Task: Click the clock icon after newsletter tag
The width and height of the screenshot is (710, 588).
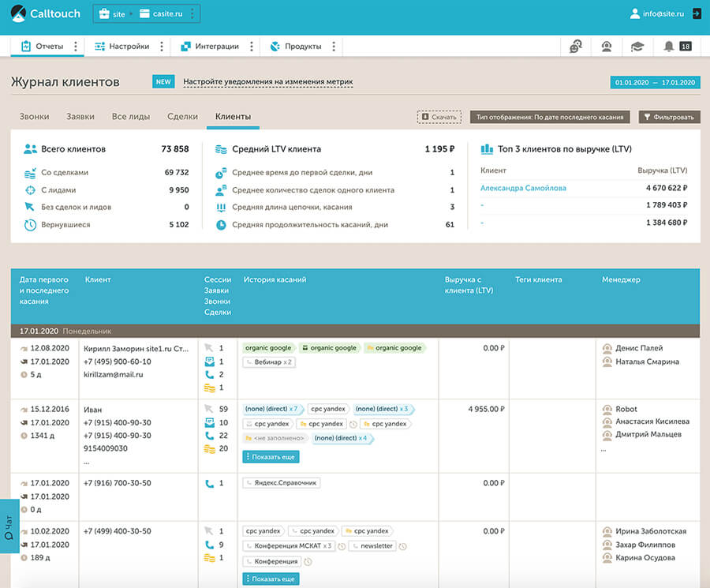Action: coord(402,546)
